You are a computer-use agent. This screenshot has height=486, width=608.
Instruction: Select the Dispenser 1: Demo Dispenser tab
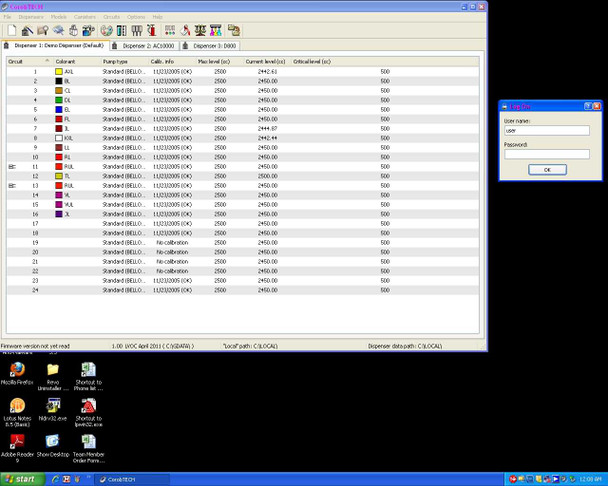[x=55, y=45]
